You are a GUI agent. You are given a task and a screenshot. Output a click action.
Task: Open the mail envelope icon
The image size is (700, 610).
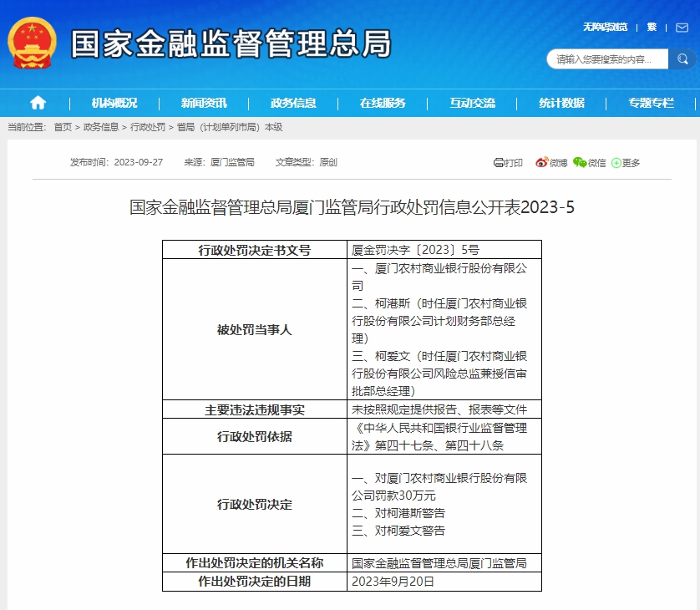coord(682,28)
